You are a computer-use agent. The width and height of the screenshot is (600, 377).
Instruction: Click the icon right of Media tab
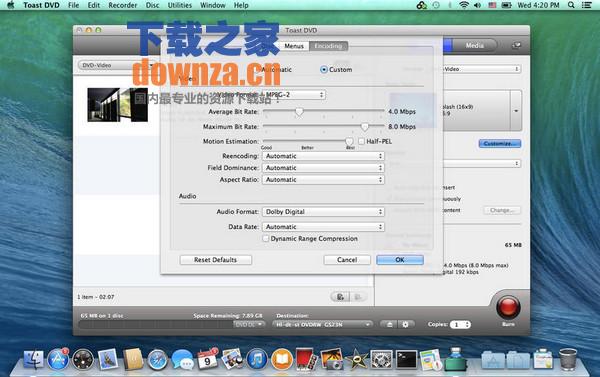click(516, 46)
